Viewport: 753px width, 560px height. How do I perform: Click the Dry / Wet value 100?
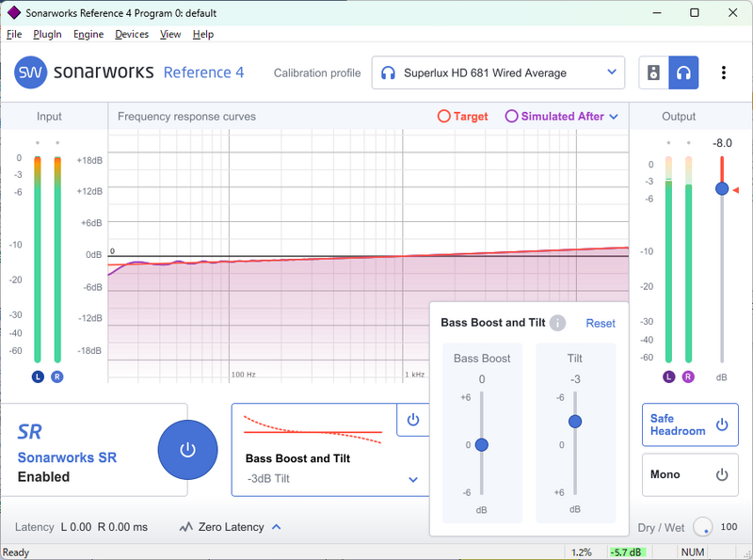(729, 527)
